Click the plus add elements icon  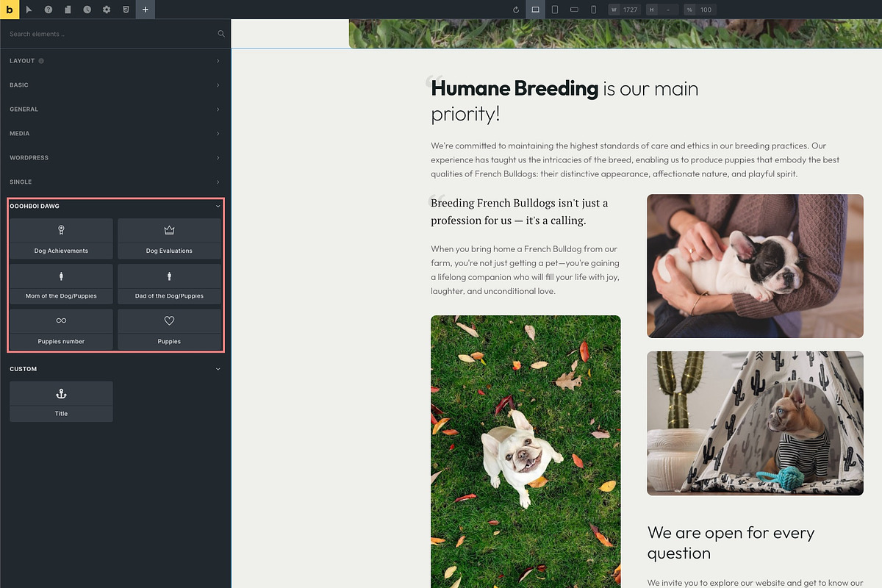(146, 10)
